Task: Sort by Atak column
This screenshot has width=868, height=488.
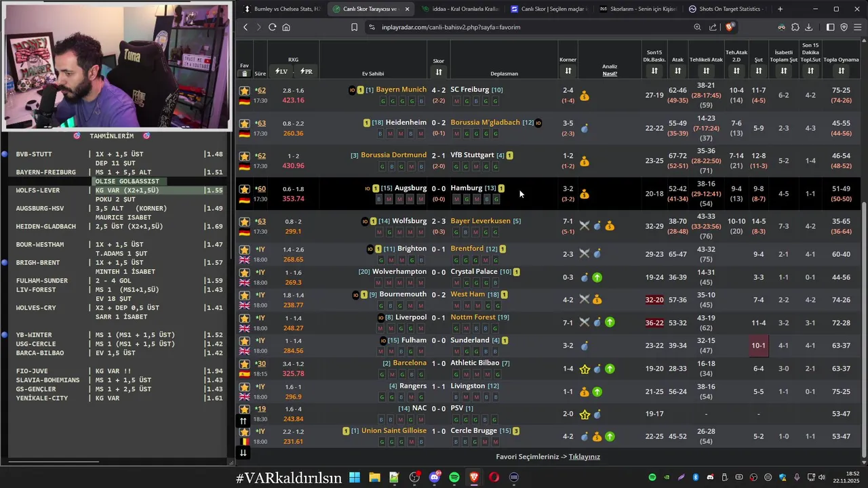Action: [677, 71]
